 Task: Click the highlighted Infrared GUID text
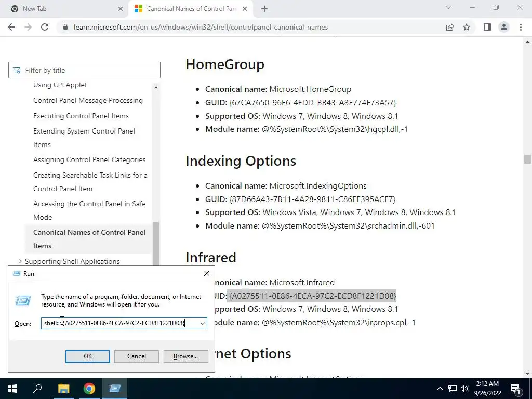(312, 296)
